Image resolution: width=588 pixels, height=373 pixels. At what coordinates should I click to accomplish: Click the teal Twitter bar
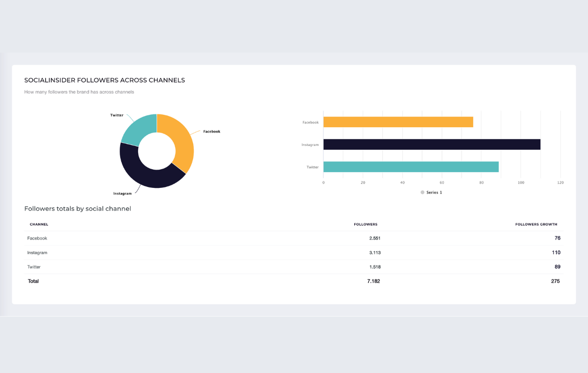411,167
